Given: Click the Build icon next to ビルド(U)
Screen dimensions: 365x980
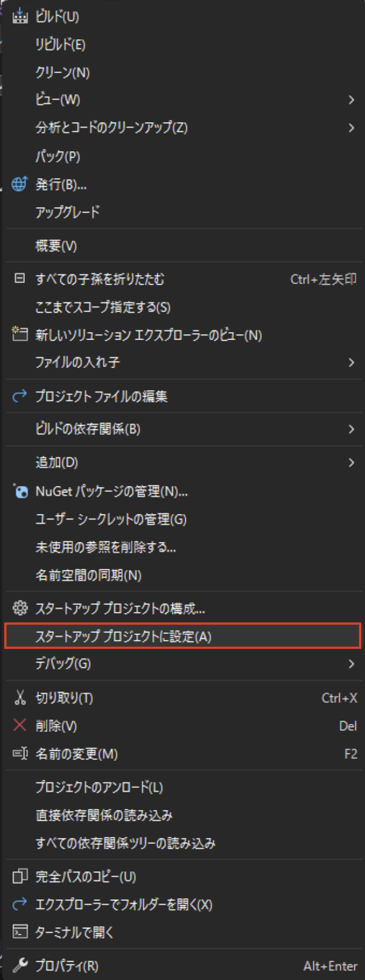Looking at the screenshot, I should tap(20, 16).
